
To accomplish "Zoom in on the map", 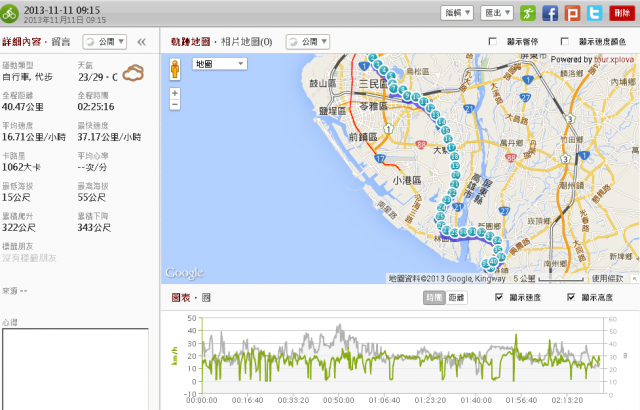I will pyautogui.click(x=175, y=93).
